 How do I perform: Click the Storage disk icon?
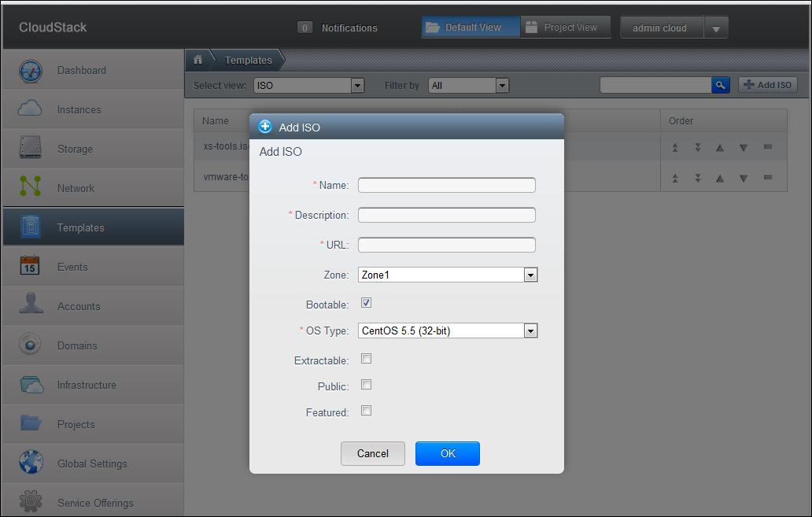[30, 149]
